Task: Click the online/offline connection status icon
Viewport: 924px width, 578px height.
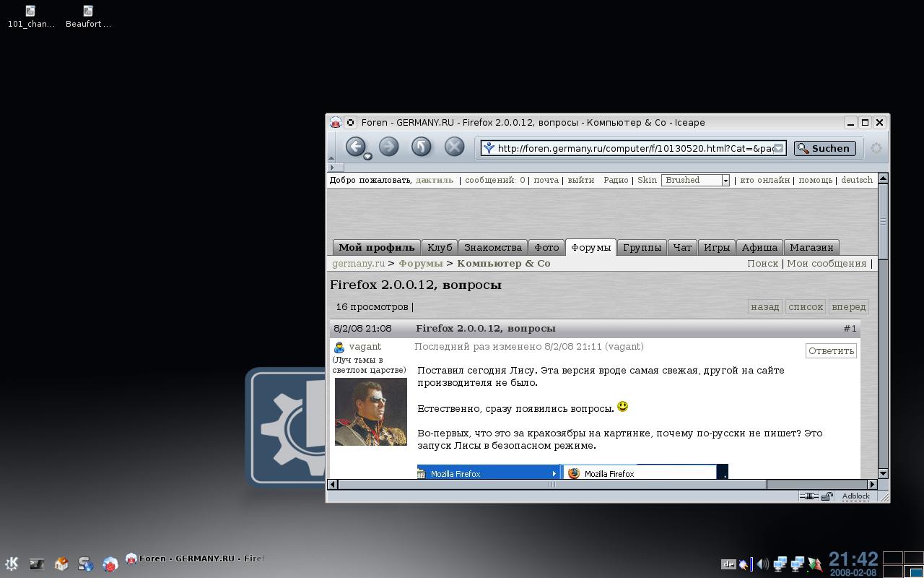Action: click(808, 496)
